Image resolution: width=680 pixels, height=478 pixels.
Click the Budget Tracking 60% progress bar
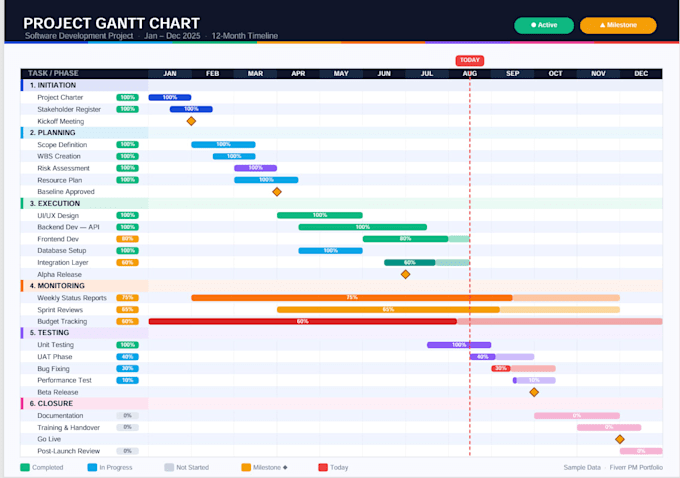click(303, 321)
